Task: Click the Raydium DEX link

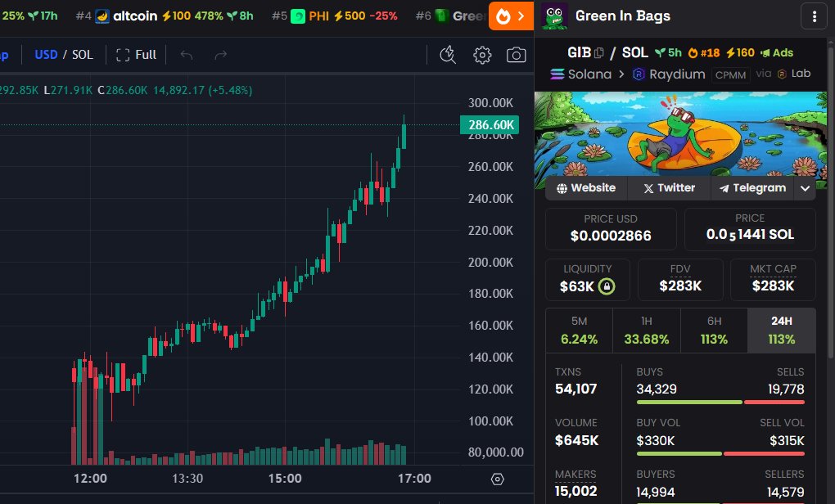Action: point(669,74)
